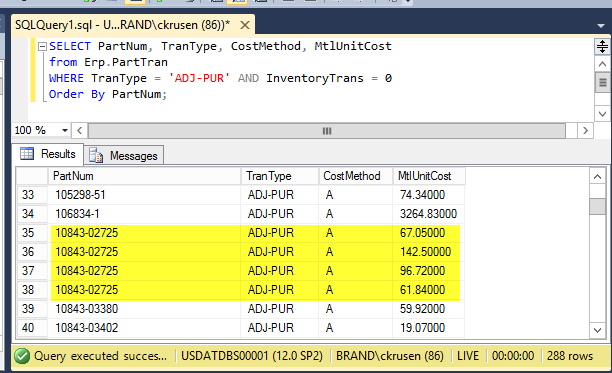
Task: Click the green query success checkmark icon
Action: point(22,356)
